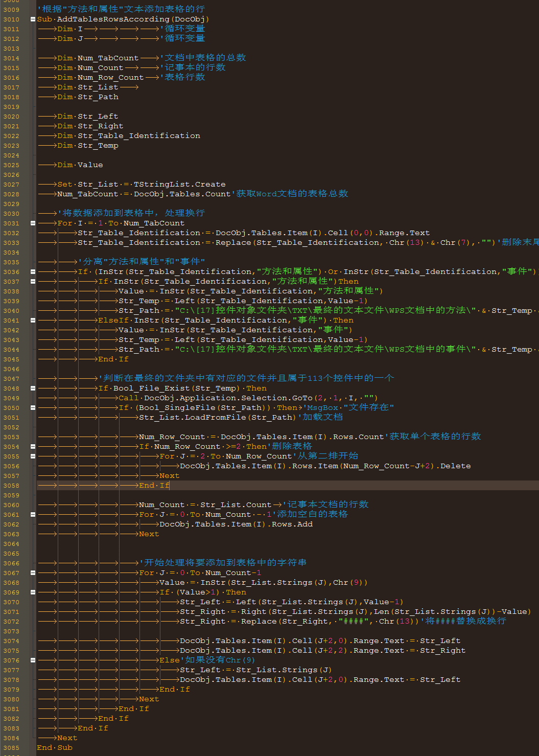Place cursor on Dim Num_TabCount declaration
The width and height of the screenshot is (539, 756).
coord(98,58)
